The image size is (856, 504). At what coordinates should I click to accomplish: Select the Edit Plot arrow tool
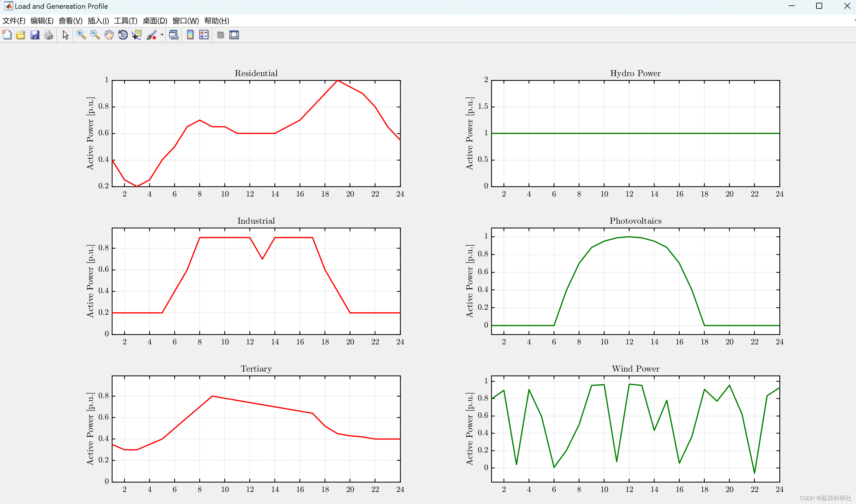pos(65,35)
